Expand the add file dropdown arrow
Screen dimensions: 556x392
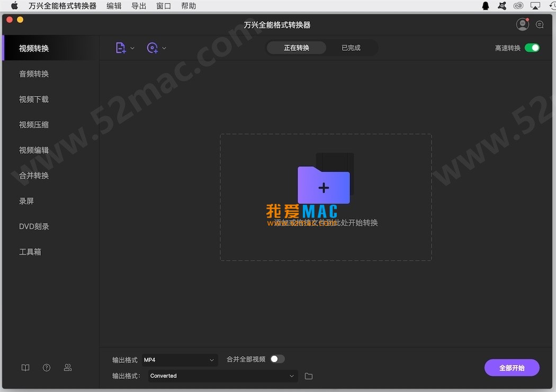[132, 48]
